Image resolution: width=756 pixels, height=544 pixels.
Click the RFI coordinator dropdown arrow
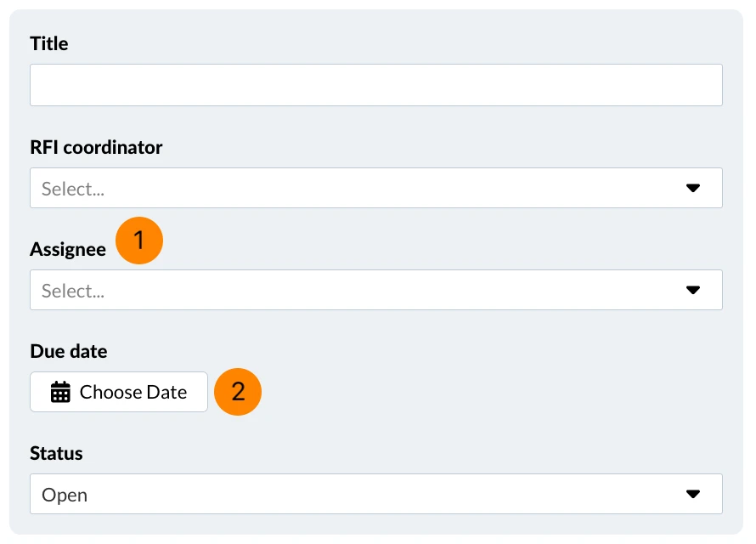[x=693, y=188]
